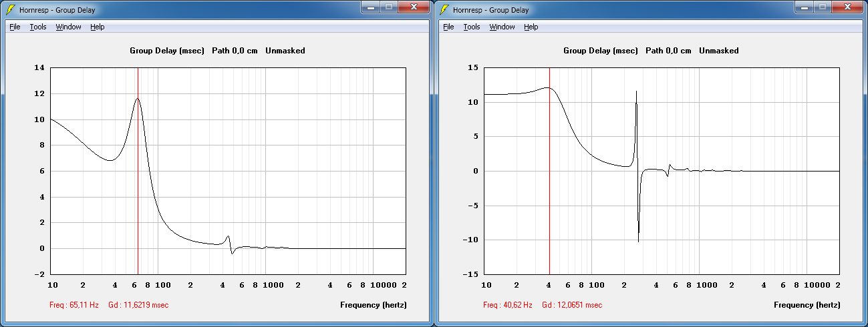This screenshot has width=868, height=327.
Task: Click the left window title 'Hornresp - Group Delay'
Action: (57, 10)
